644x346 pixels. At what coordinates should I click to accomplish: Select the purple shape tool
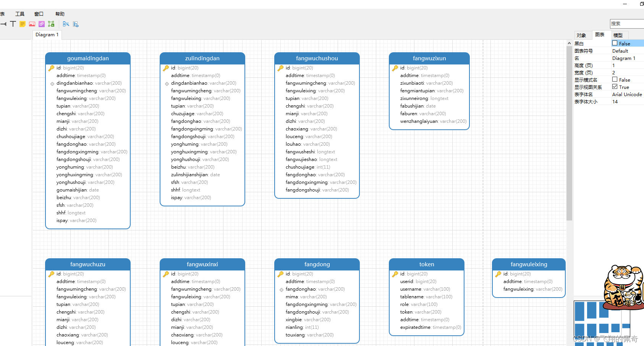click(x=42, y=24)
